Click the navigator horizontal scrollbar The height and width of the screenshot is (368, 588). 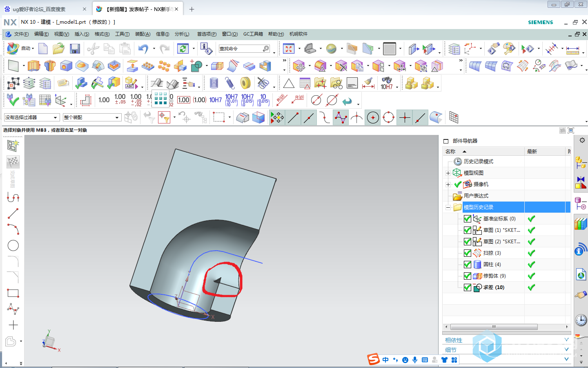coord(494,327)
